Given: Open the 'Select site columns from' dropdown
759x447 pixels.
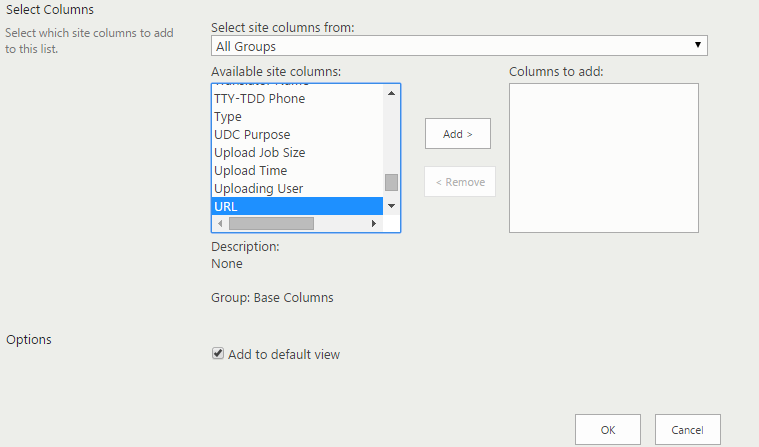Looking at the screenshot, I should pyautogui.click(x=459, y=46).
